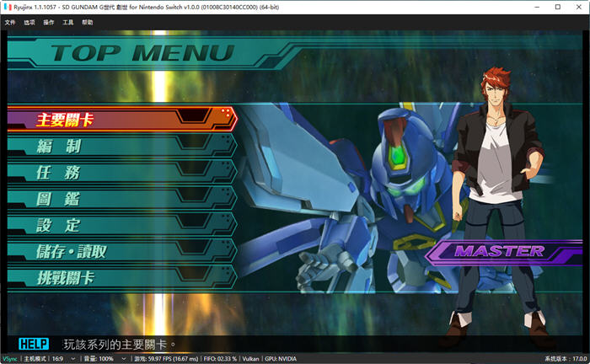Click the GPU: NVIDIA status label

[x=281, y=359]
